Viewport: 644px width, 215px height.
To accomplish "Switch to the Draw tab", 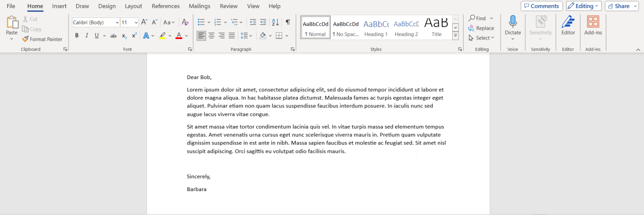I will [x=82, y=6].
